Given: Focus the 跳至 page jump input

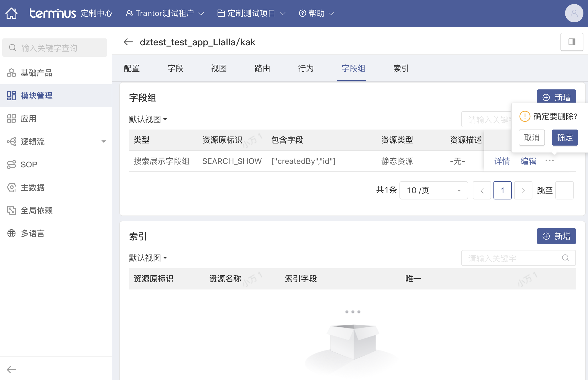Looking at the screenshot, I should 565,190.
